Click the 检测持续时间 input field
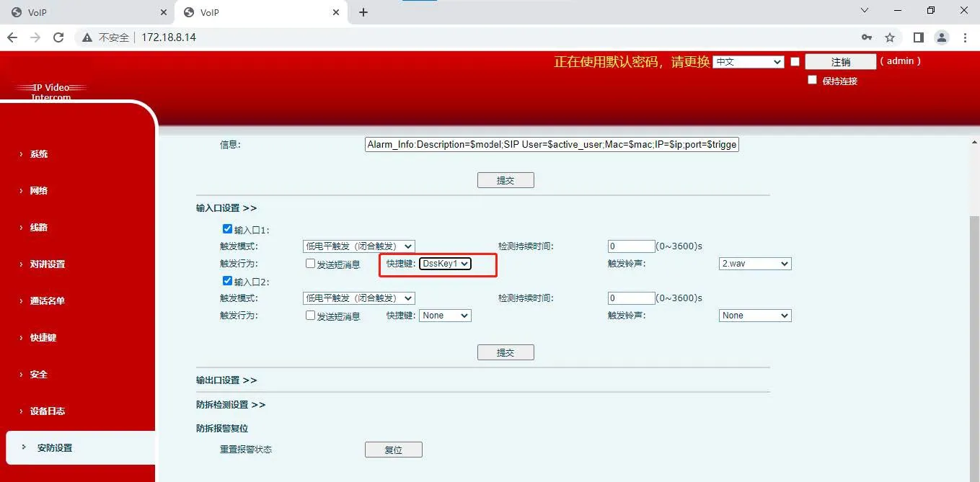 [x=630, y=246]
